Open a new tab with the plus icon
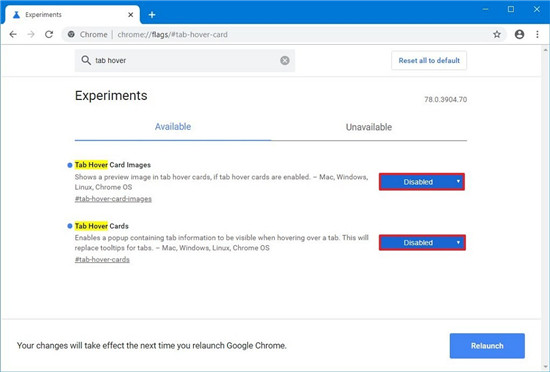The height and width of the screenshot is (372, 550). [x=152, y=15]
